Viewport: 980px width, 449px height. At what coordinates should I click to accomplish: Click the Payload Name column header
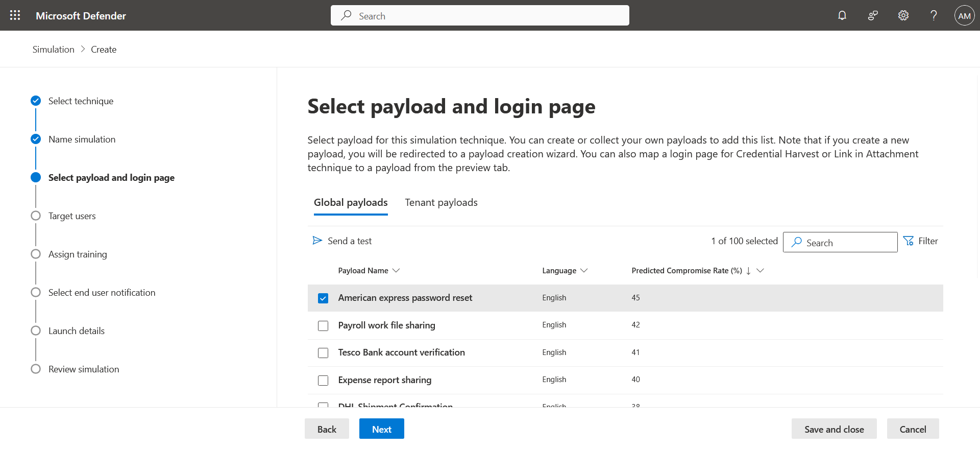pos(363,271)
